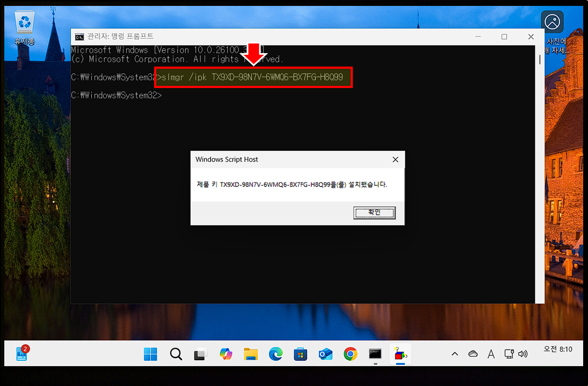Launch Copilot from the taskbar
Image resolution: width=588 pixels, height=386 pixels.
(x=226, y=354)
